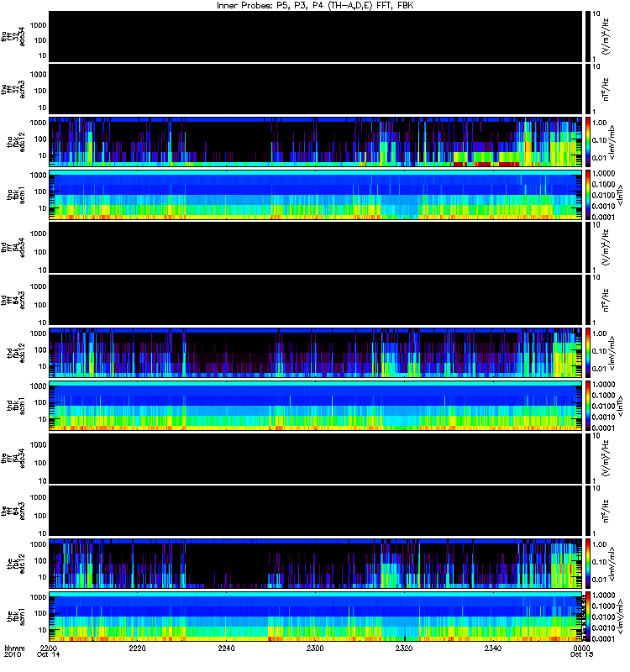Click the rainbow color bar of tha fbk scm1
This screenshot has width=630, height=672.
click(x=587, y=195)
